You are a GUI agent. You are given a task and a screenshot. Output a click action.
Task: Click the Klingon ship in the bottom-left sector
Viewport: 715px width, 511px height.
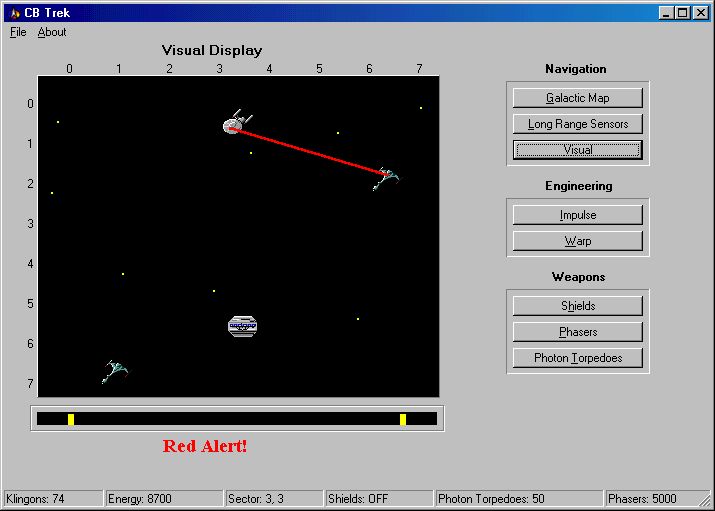(115, 371)
